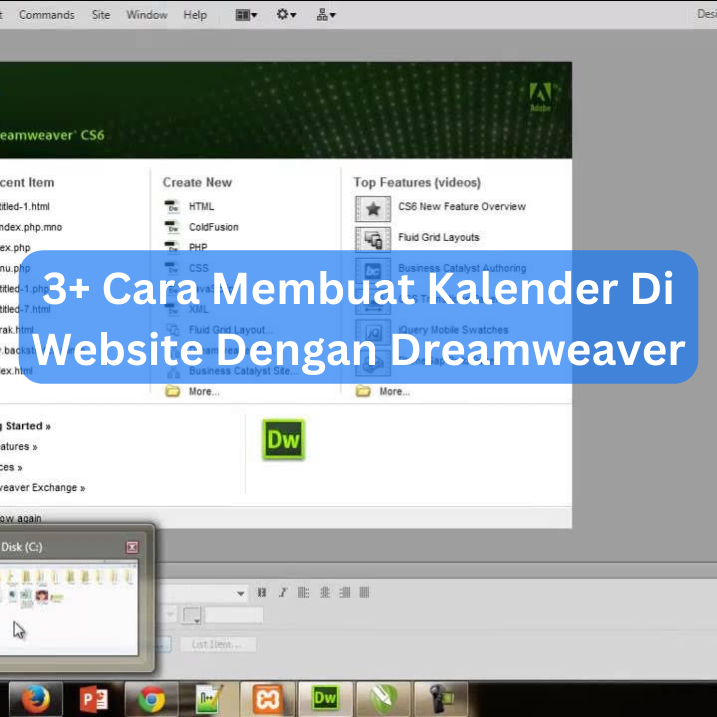Expand the Format dropdown in Properties panel
717x717 pixels.
(241, 594)
